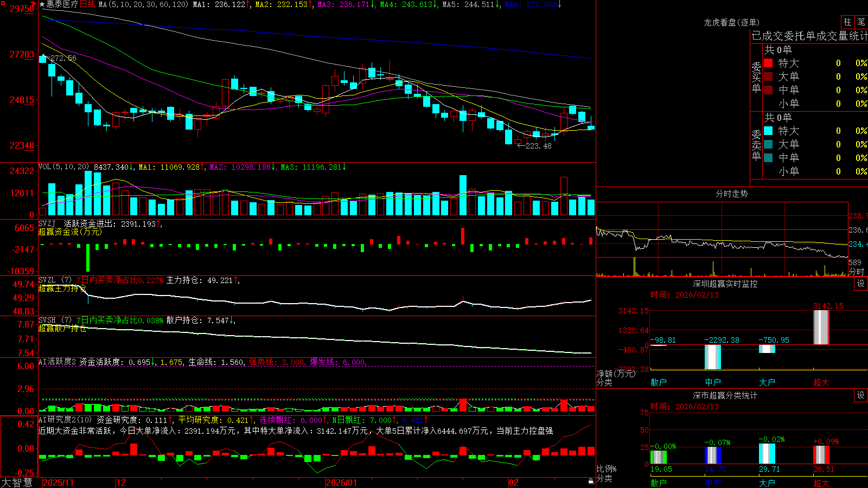Click the star icon beside 惠泰医疗
This screenshot has height=488, width=868.
click(42, 4)
